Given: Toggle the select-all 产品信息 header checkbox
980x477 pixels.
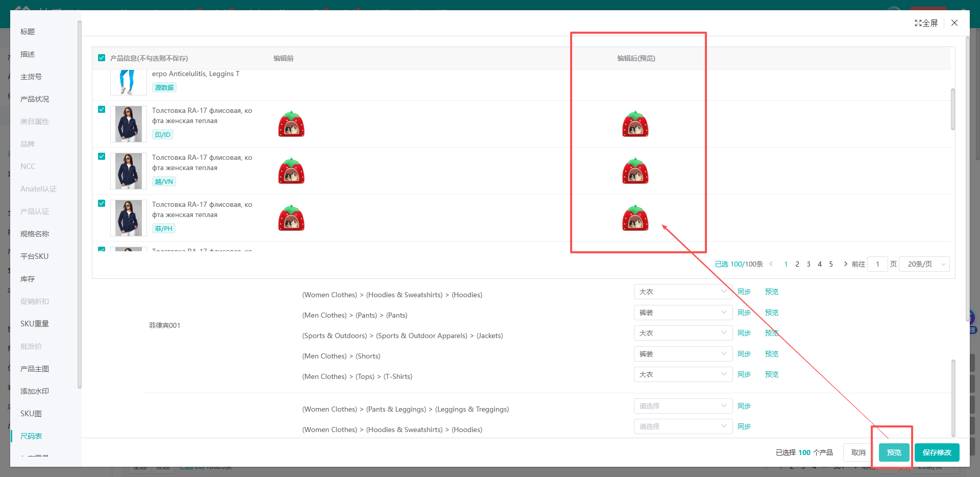Looking at the screenshot, I should [102, 58].
